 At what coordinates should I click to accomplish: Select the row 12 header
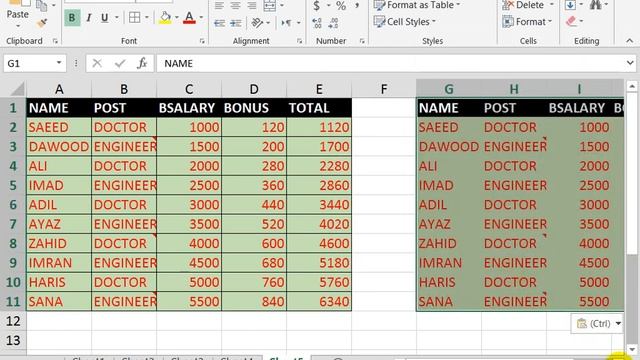13,321
